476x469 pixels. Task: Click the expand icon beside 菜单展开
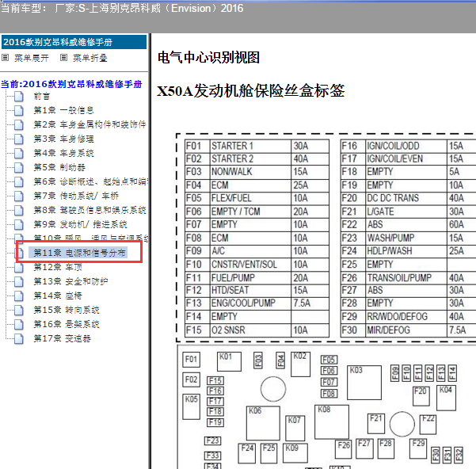point(6,58)
